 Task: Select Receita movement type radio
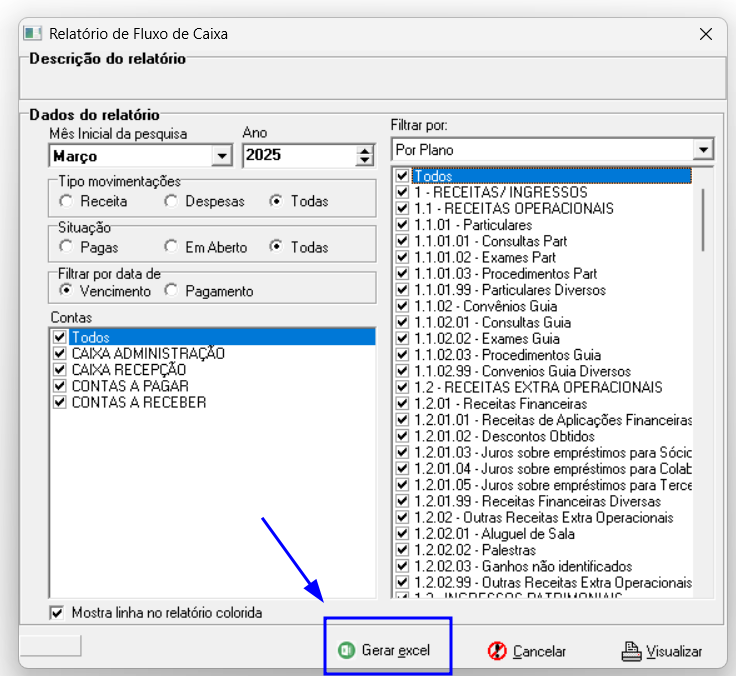[66, 201]
